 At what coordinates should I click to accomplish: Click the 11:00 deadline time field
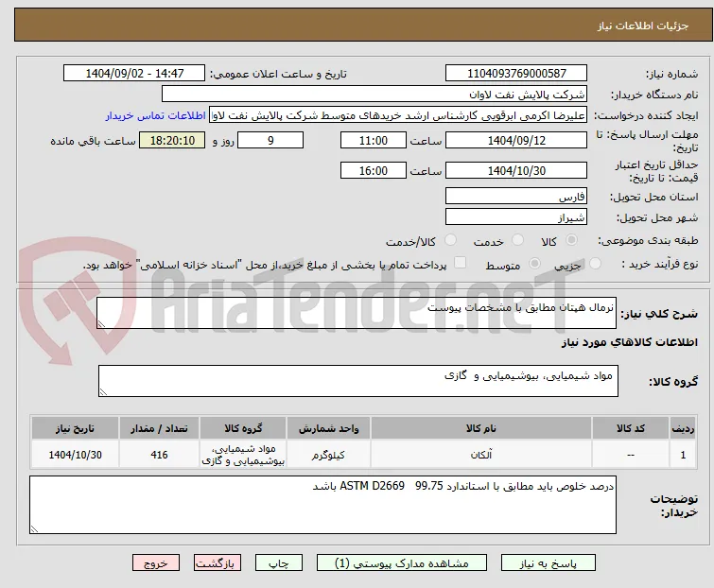tap(374, 140)
